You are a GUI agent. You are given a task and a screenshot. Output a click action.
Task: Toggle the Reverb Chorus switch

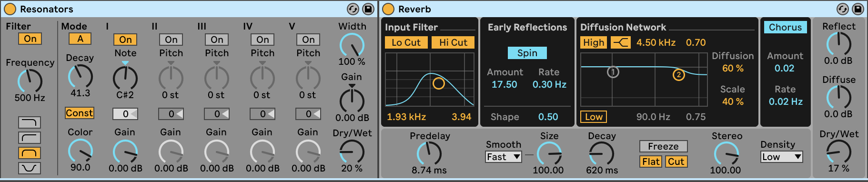(x=785, y=27)
